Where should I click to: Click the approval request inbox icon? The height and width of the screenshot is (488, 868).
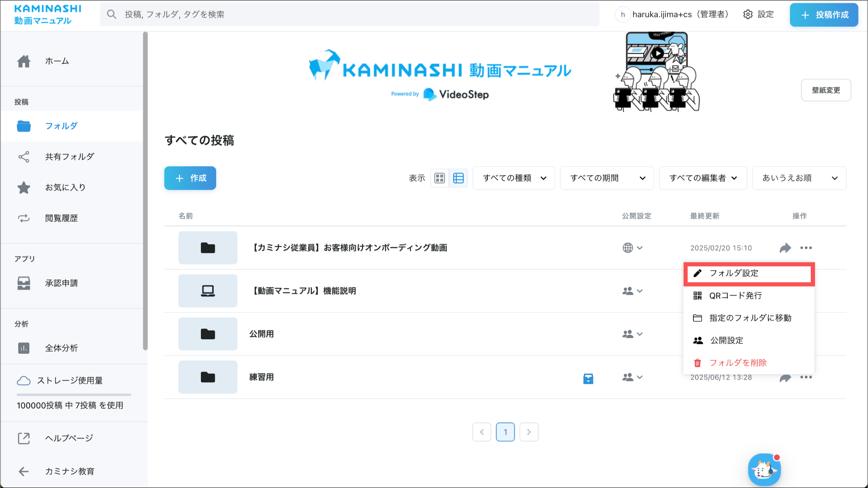coord(24,283)
